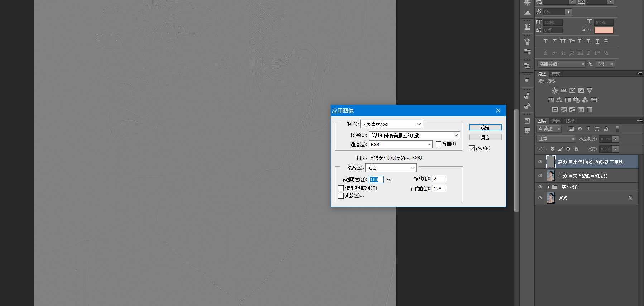Switch to the 图层 (Layers) tab
The width and height of the screenshot is (644, 306).
(x=542, y=121)
